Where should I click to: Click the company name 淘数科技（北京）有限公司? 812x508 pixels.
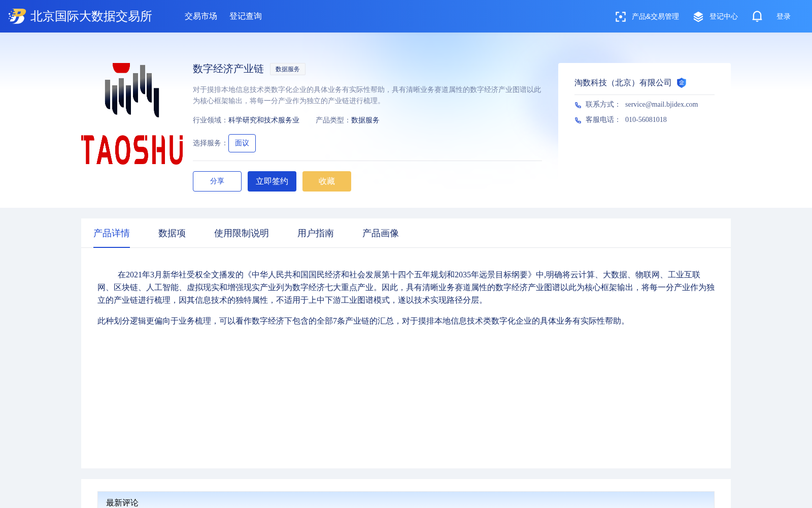pos(623,83)
